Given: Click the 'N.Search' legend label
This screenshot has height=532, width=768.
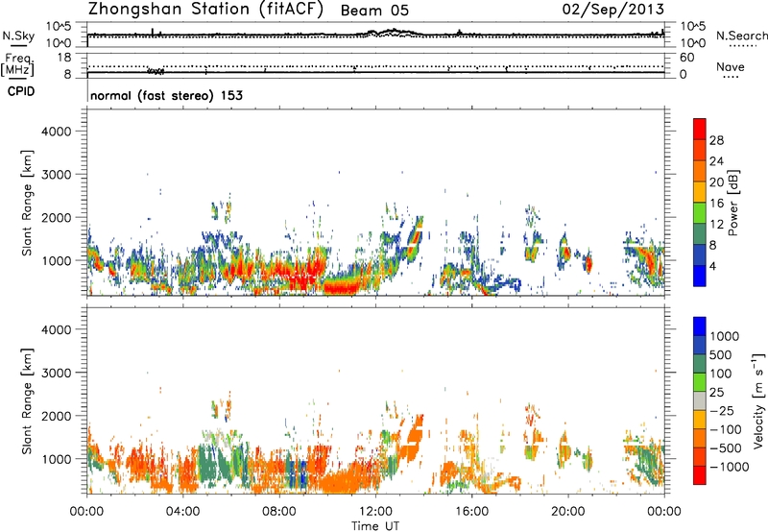Looking at the screenshot, I should [x=741, y=36].
